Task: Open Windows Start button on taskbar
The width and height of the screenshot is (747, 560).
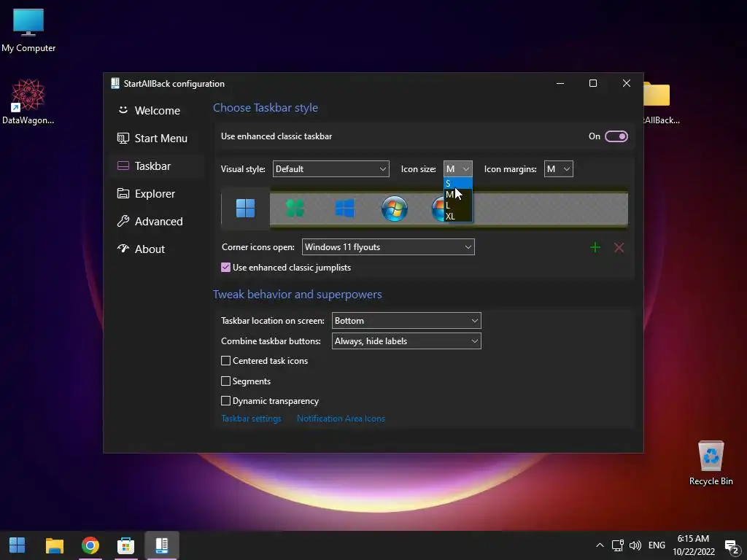Action: tap(18, 545)
